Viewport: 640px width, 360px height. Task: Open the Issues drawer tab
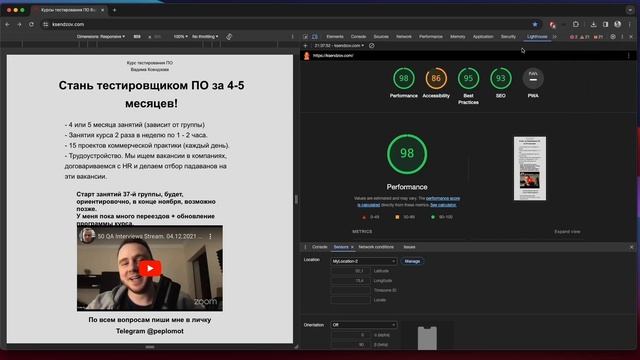tap(409, 247)
